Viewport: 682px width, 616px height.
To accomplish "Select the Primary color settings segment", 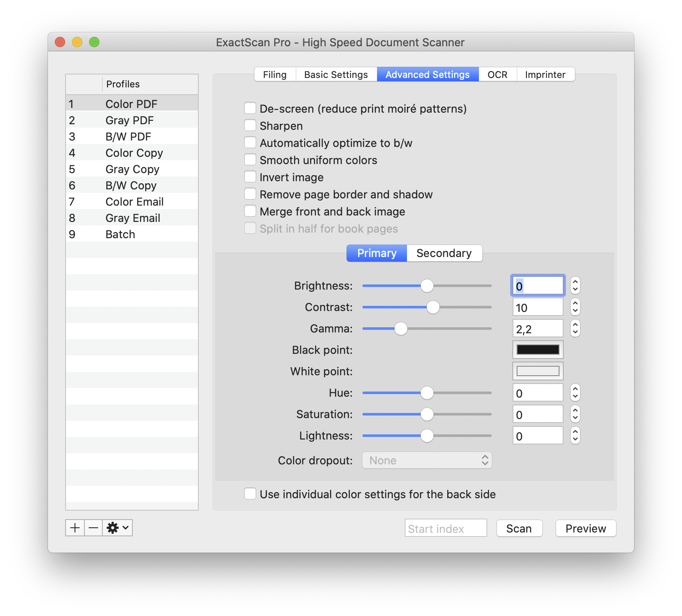I will pos(377,253).
